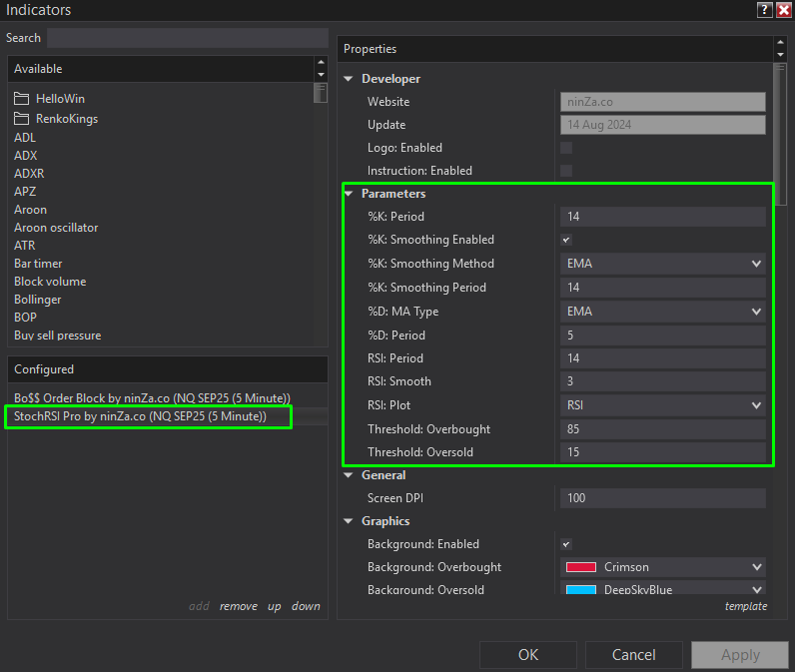Open the %D: MA Type dropdown
Screen dimensions: 795x672
[663, 312]
